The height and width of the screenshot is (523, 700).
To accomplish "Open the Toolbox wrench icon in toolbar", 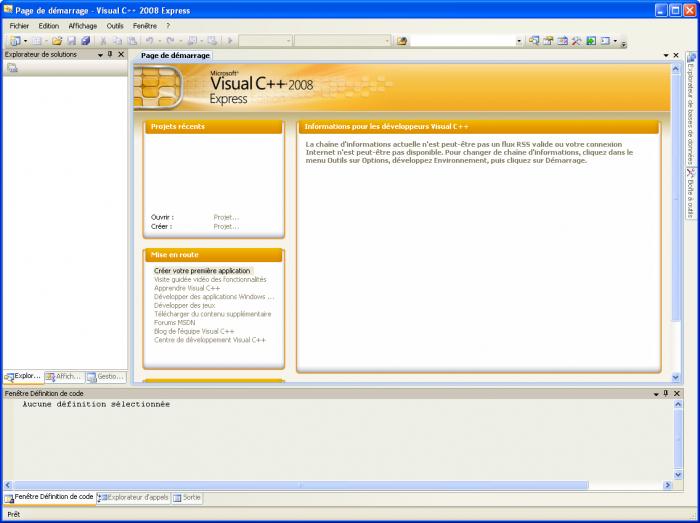I will pyautogui.click(x=576, y=41).
